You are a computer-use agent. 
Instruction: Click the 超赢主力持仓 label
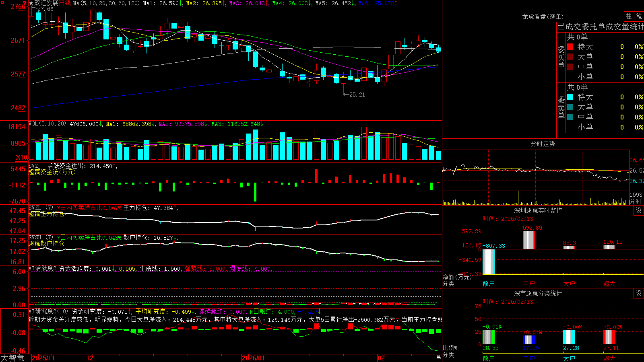click(x=46, y=214)
